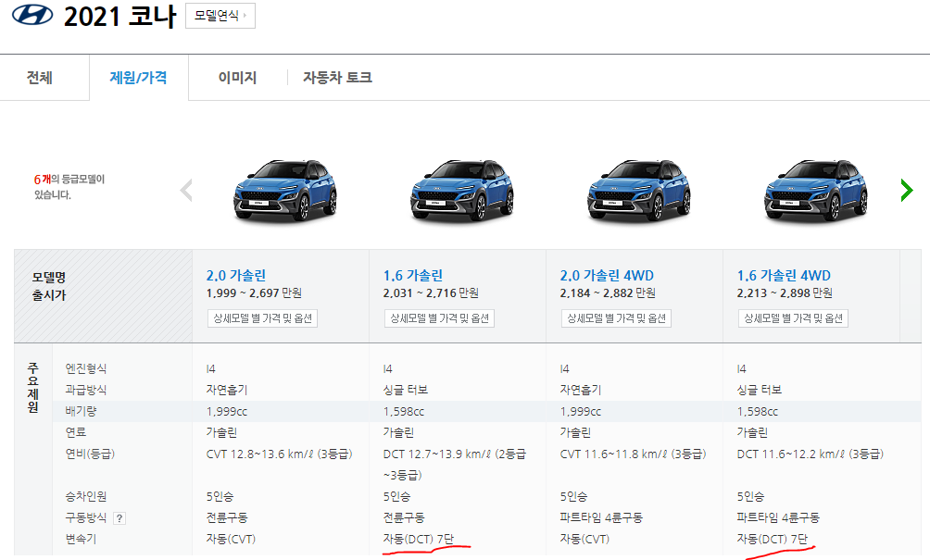Screen dimensions: 930x560
Task: Click CVT 11.6~11.8 km/ℓ fuel economy value
Action: tap(633, 454)
